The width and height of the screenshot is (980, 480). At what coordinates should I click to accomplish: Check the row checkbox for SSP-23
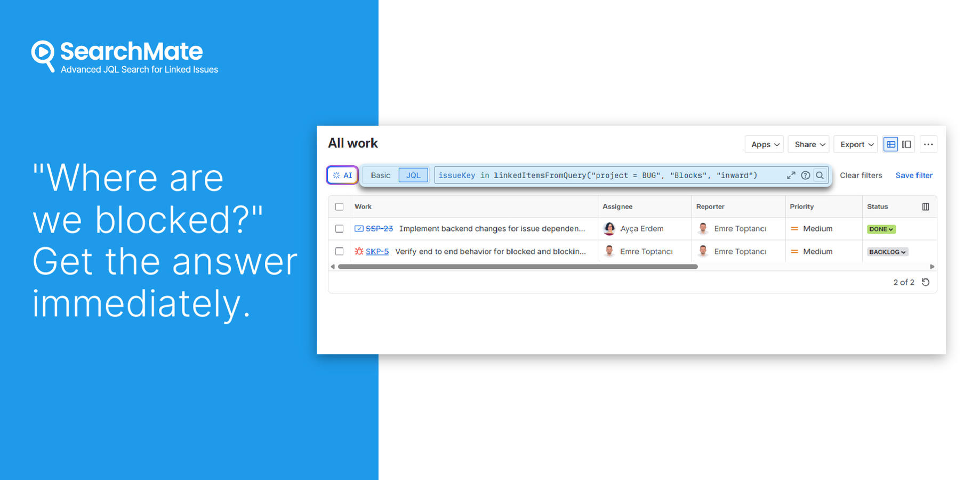(340, 228)
